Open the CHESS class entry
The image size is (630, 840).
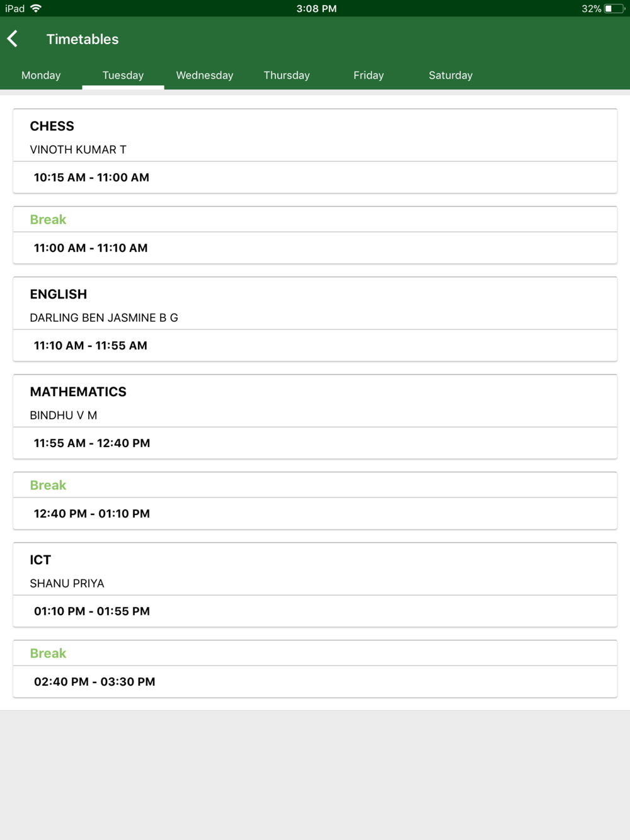tap(315, 151)
